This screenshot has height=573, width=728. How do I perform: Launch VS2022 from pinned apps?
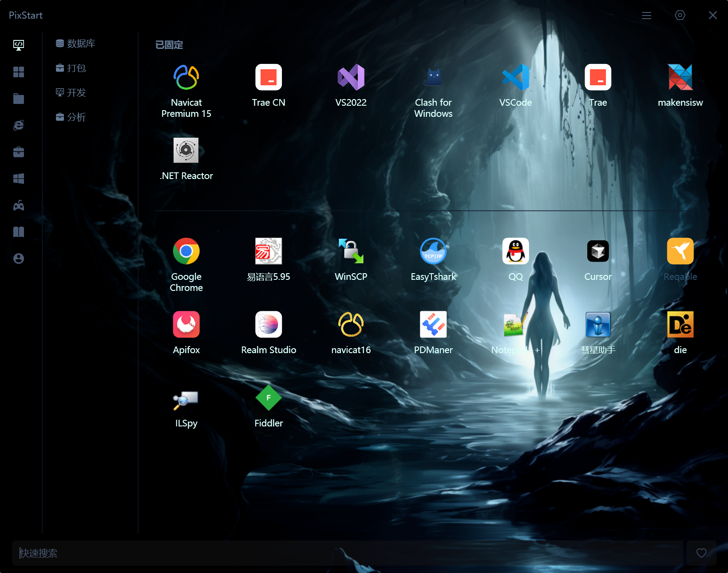351,78
